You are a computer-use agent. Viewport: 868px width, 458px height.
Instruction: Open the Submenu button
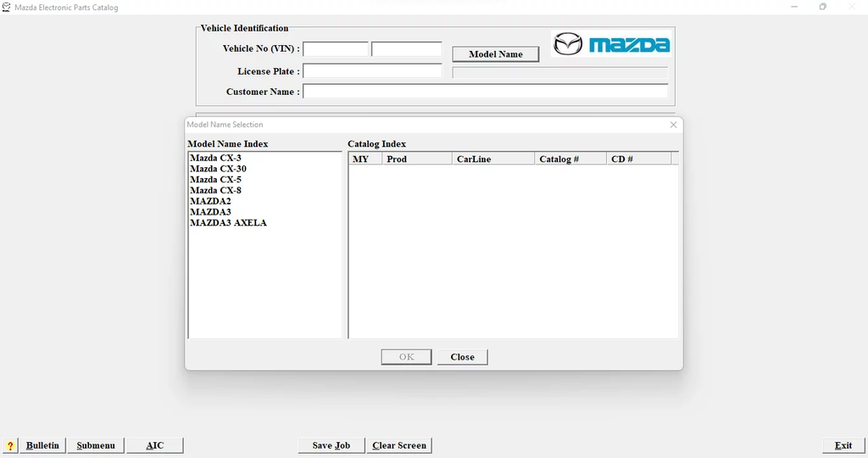pyautogui.click(x=96, y=445)
